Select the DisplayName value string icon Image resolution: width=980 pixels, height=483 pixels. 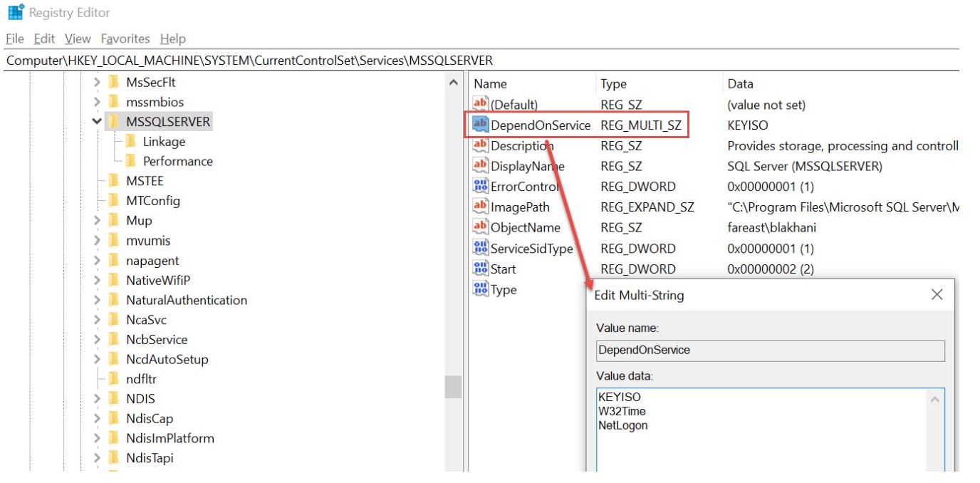(481, 166)
